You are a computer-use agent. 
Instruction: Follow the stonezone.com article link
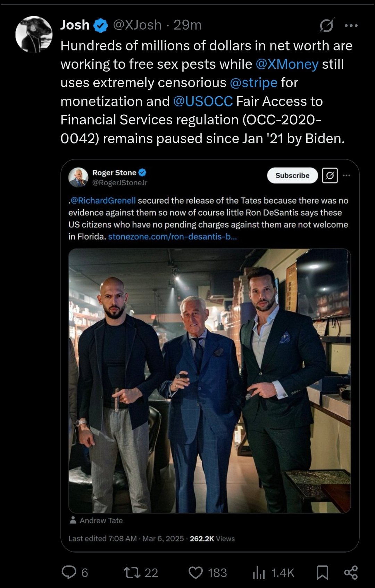click(173, 237)
